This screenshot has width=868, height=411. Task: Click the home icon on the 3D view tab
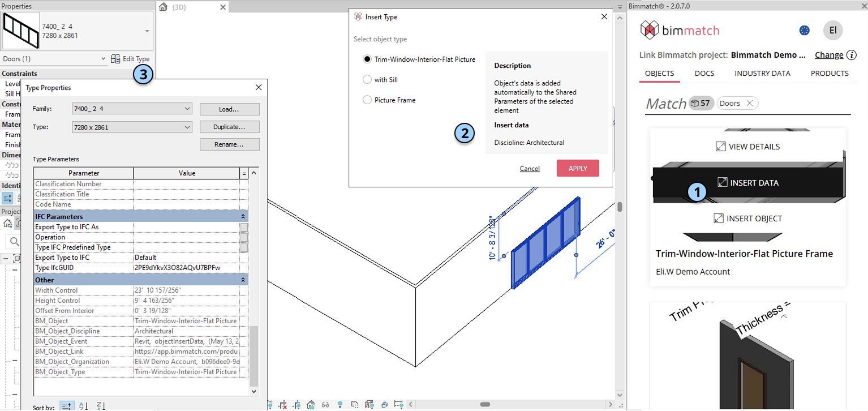pos(164,7)
